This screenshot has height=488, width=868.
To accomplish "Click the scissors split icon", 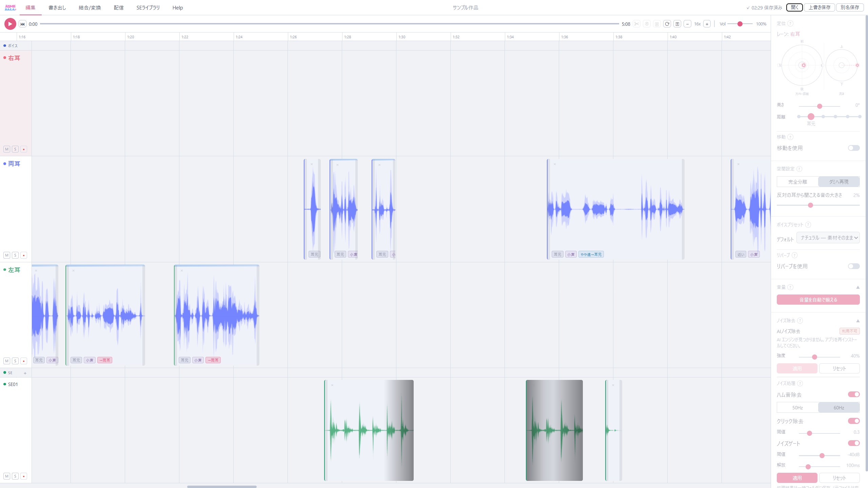I will (636, 24).
